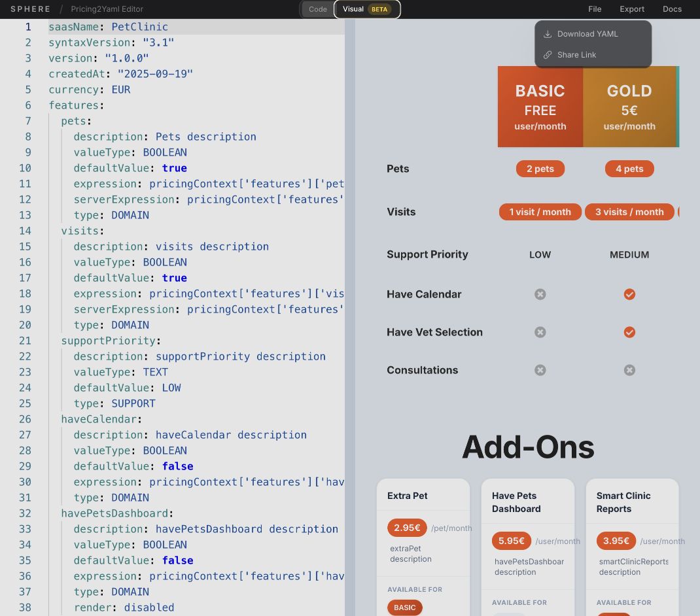
Task: Click the visits: key on line 14
Action: [x=82, y=231]
